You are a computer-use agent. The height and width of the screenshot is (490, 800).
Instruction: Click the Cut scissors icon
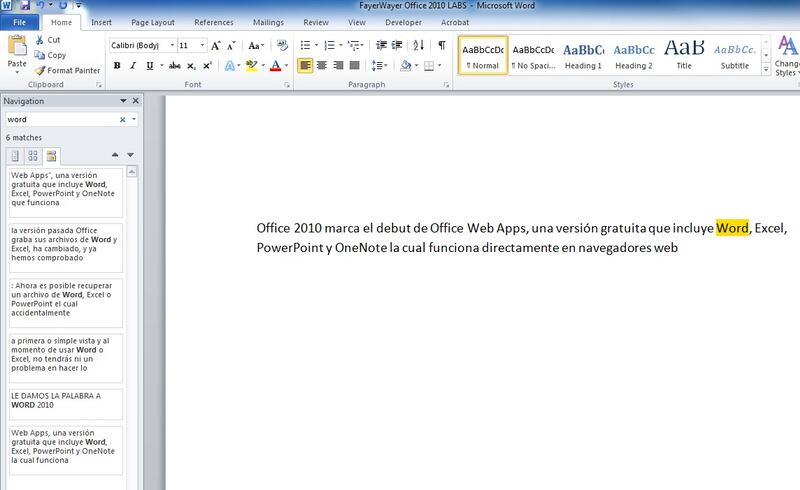(x=40, y=40)
